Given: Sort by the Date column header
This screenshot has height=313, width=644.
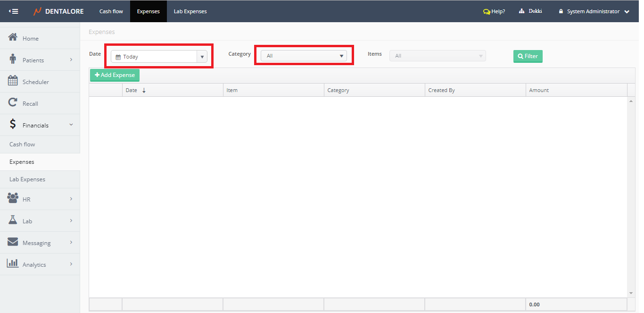Looking at the screenshot, I should [132, 90].
